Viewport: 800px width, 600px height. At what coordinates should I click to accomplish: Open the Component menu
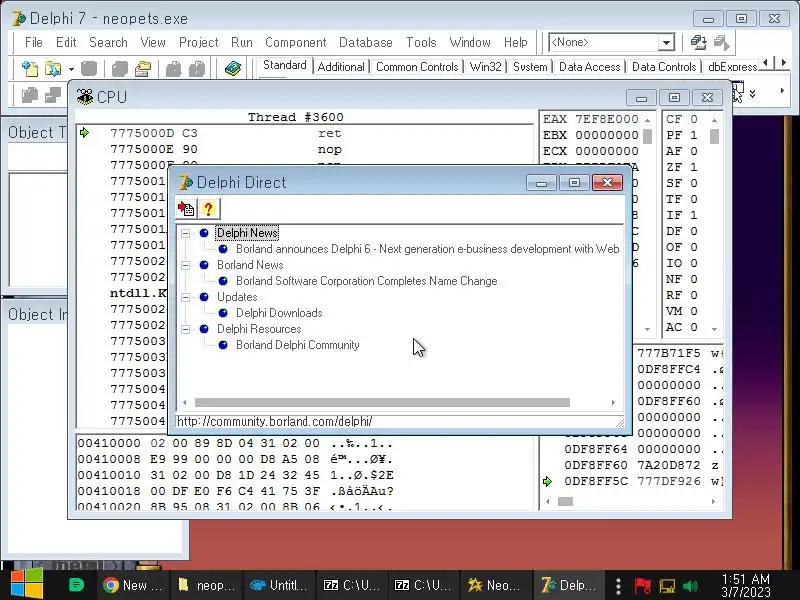pos(295,42)
